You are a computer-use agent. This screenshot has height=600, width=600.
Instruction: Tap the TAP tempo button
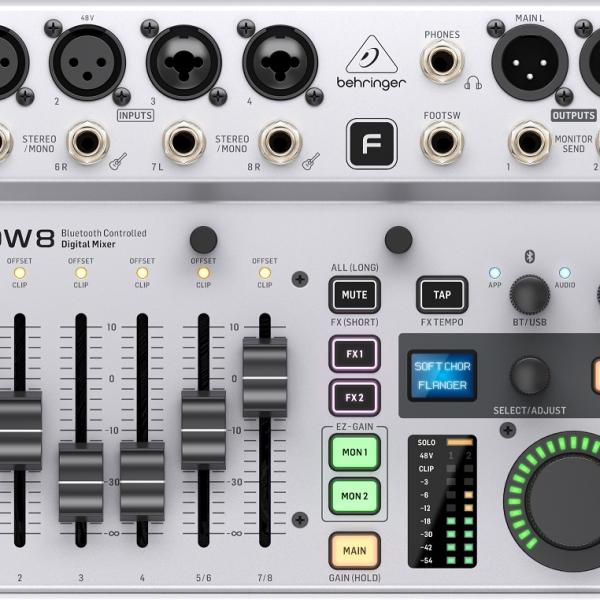(442, 295)
